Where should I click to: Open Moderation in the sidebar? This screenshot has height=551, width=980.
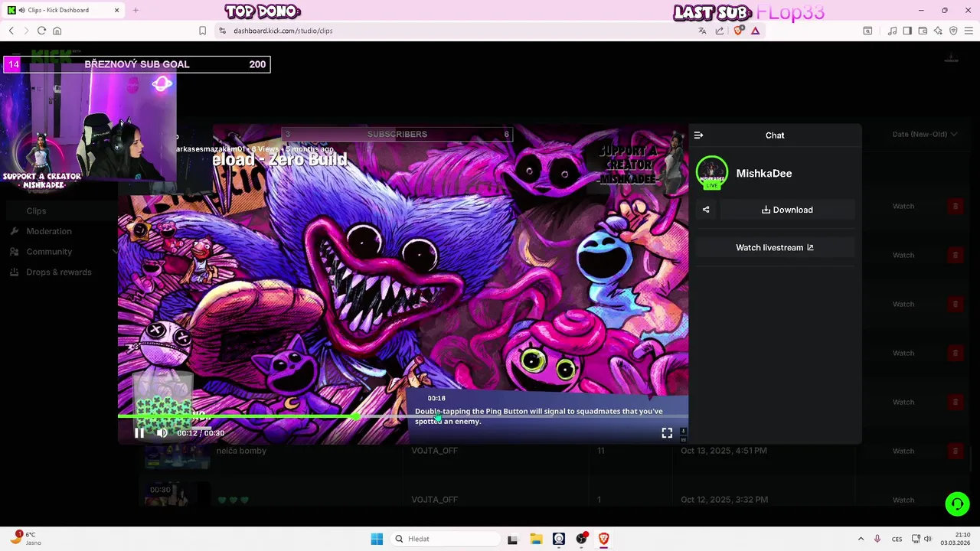(49, 231)
